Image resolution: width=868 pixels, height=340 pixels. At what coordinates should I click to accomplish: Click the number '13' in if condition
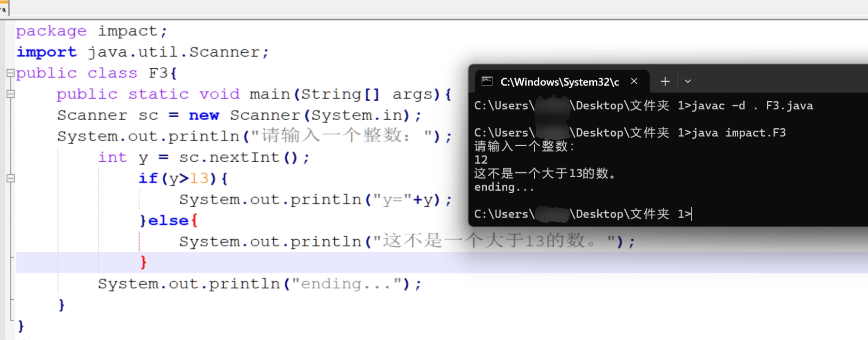pyautogui.click(x=199, y=178)
